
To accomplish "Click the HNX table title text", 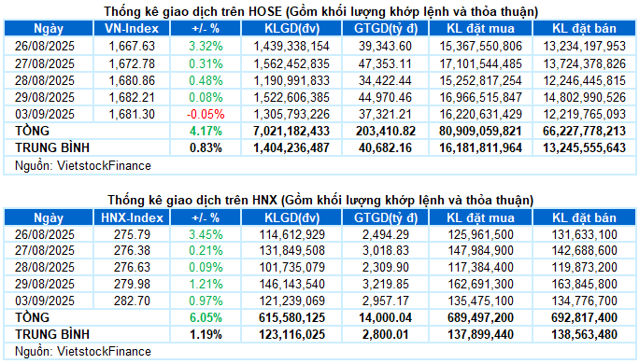I will click(x=320, y=200).
